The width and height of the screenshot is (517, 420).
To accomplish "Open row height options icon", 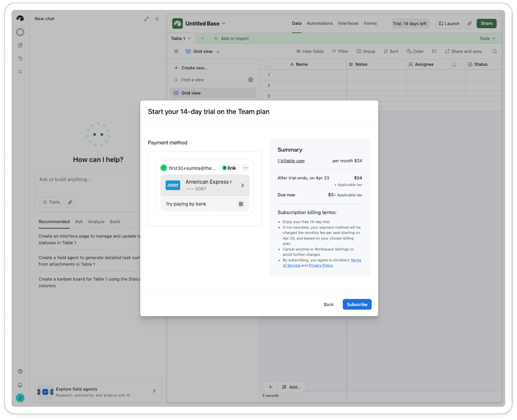I will (434, 51).
